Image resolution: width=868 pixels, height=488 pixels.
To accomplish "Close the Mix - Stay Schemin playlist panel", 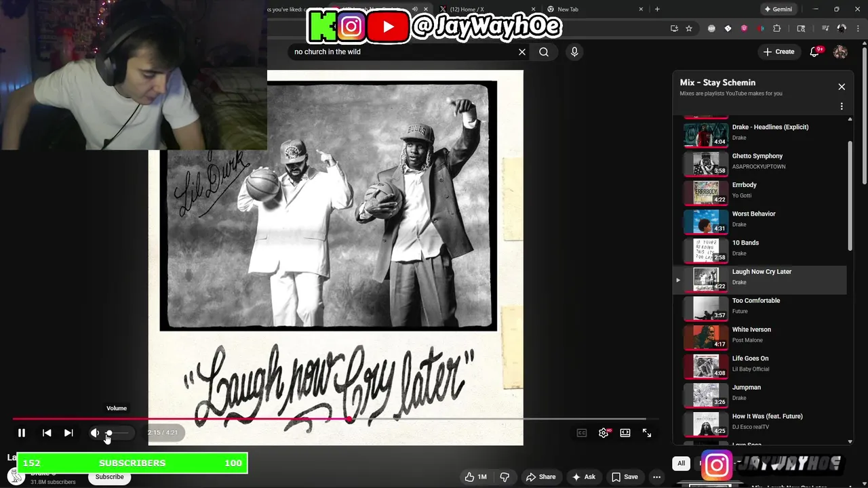I will [842, 87].
